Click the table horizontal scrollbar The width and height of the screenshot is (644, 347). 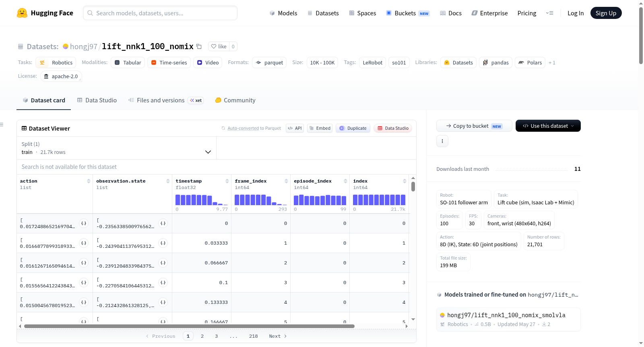[189, 326]
